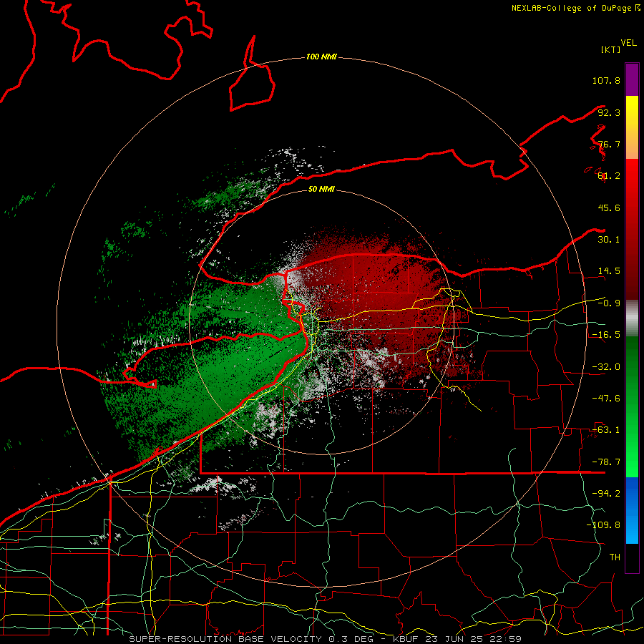The height and width of the screenshot is (644, 644).
Task: Select the -78.7 value on the velocity scale
Action: [606, 462]
